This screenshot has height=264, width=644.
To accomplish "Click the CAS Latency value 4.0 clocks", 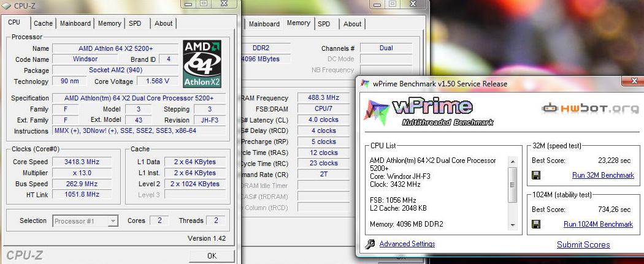I will (323, 119).
